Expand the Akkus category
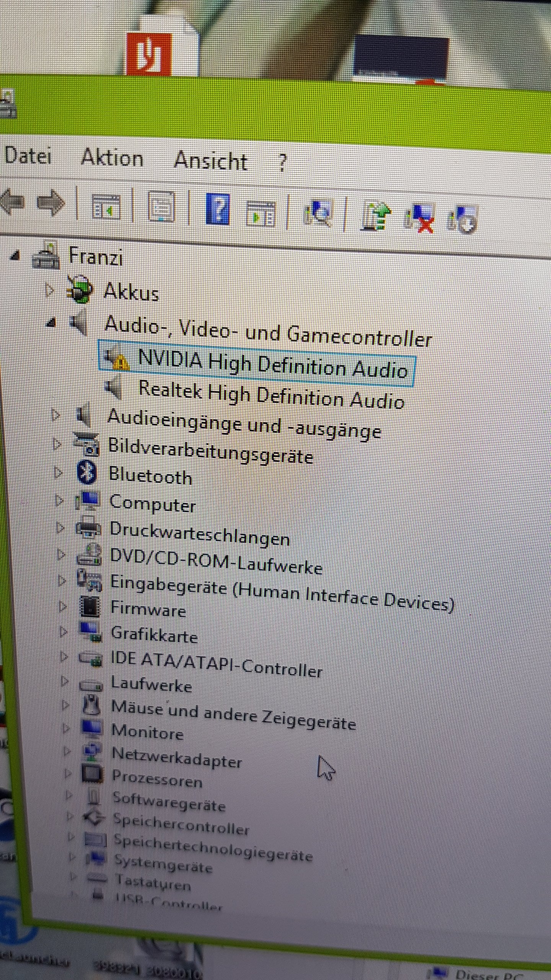 click(x=49, y=290)
